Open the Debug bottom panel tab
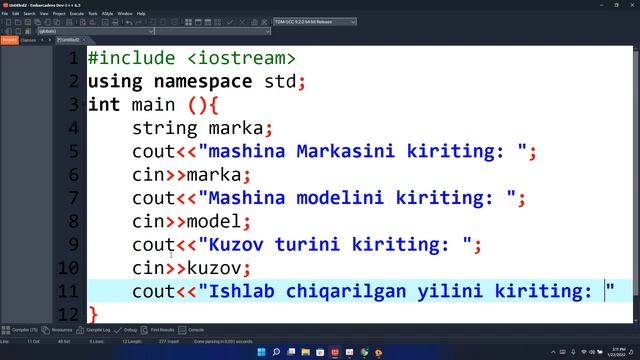Screen dimensions: 640x360 126,330
